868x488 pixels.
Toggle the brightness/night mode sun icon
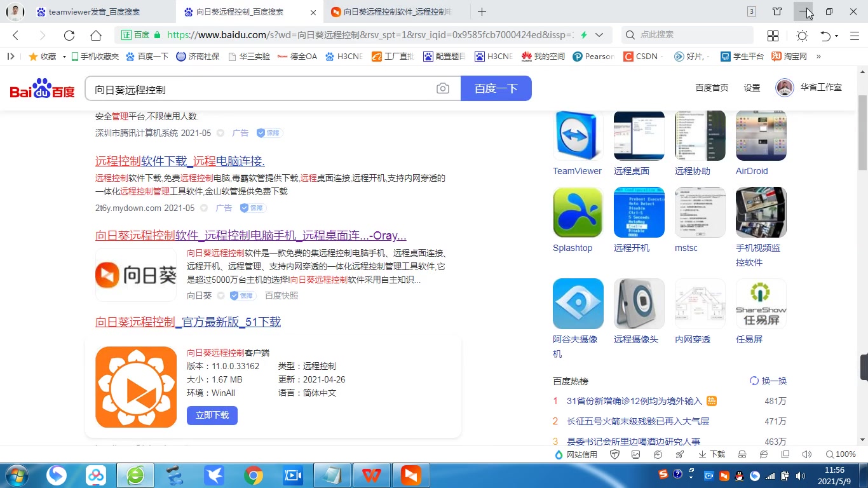click(802, 36)
